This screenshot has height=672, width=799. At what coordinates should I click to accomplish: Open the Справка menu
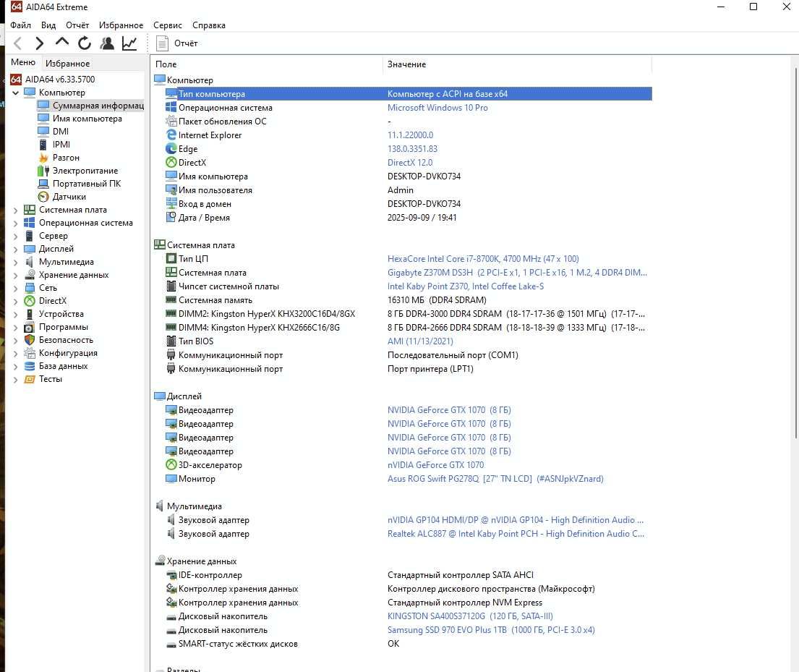(208, 25)
